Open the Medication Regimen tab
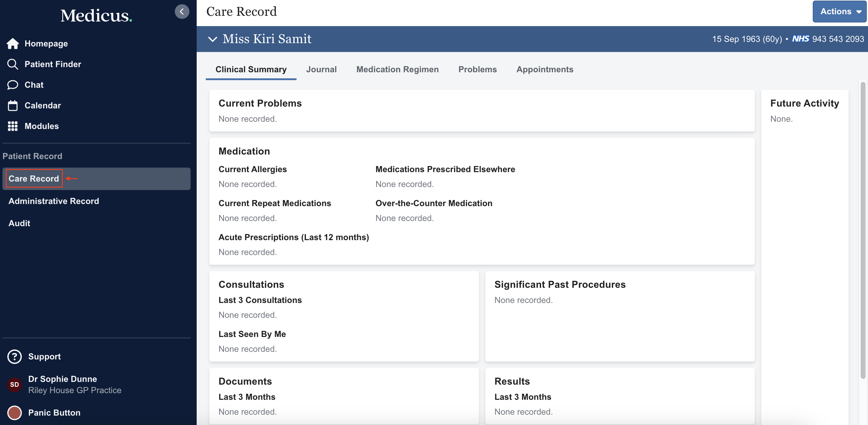Image resolution: width=868 pixels, height=425 pixels. [x=397, y=70]
